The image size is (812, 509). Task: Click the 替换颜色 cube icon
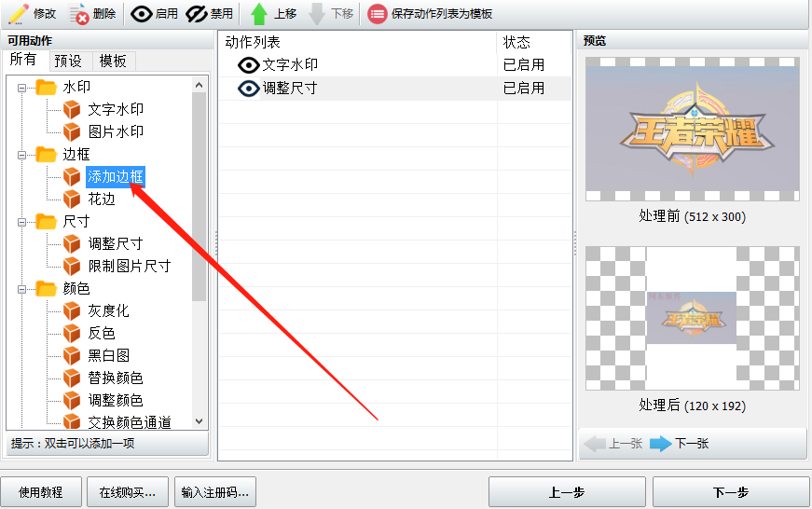tap(72, 378)
